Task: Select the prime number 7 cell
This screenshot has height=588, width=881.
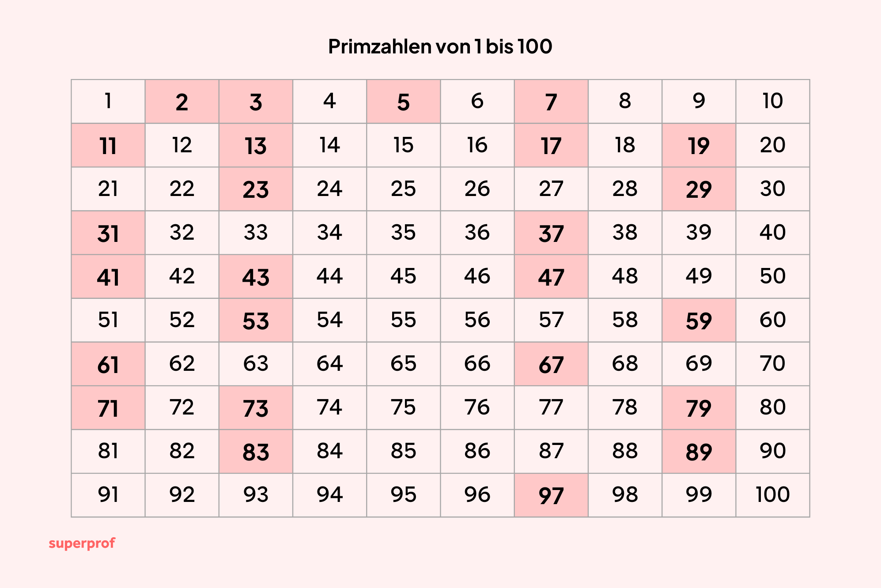Action: tap(551, 102)
